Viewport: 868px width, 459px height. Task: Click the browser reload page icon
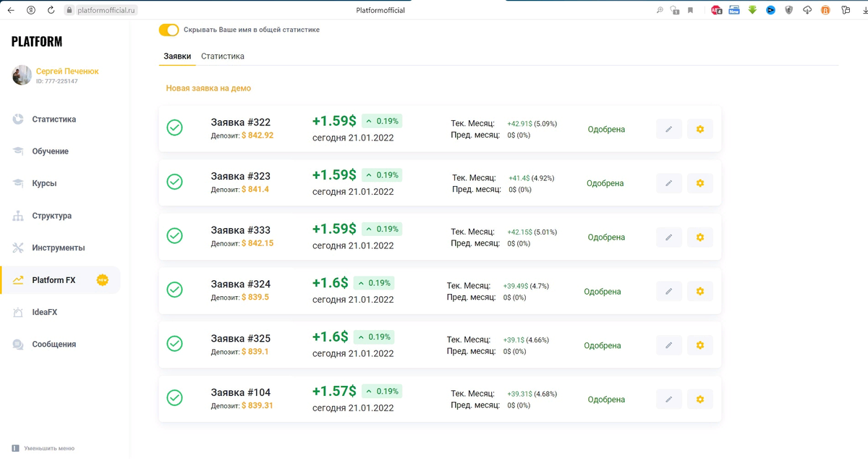[51, 10]
